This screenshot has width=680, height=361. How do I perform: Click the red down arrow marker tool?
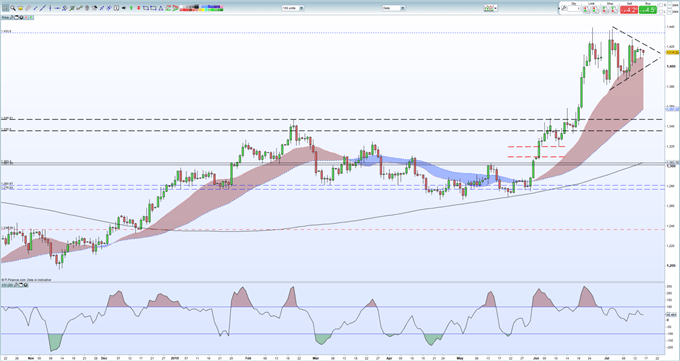click(x=138, y=8)
